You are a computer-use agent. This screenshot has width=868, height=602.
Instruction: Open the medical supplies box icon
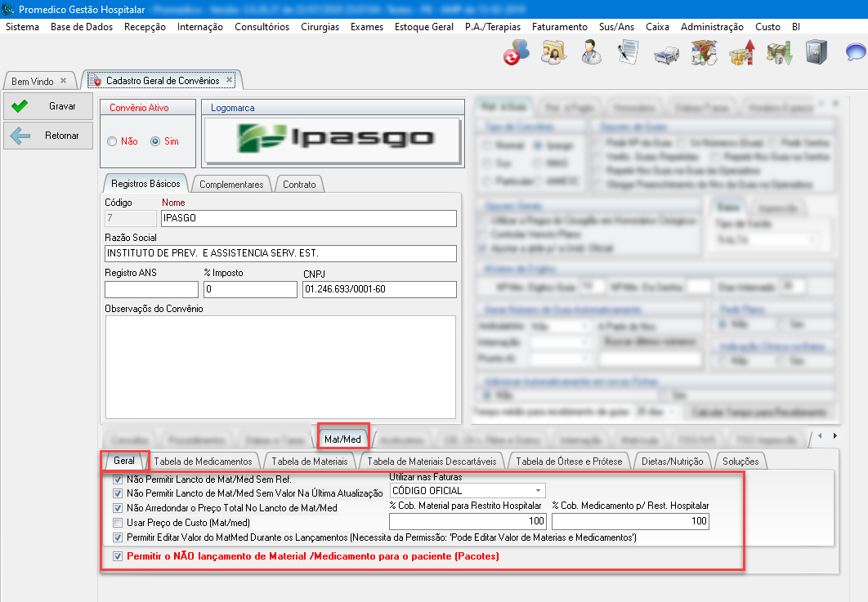pos(703,52)
